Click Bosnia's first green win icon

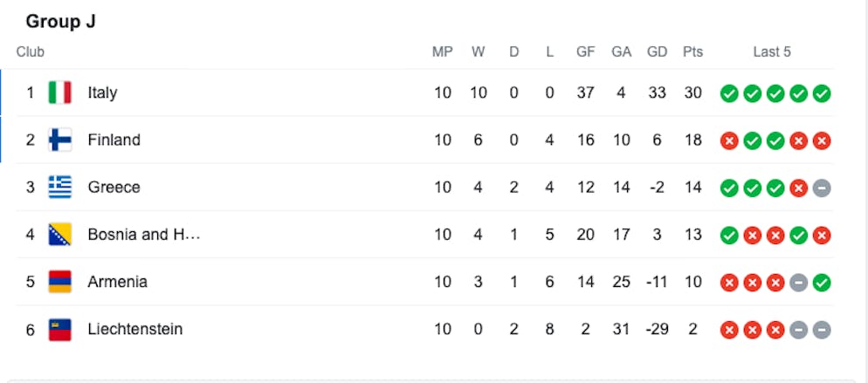click(729, 236)
